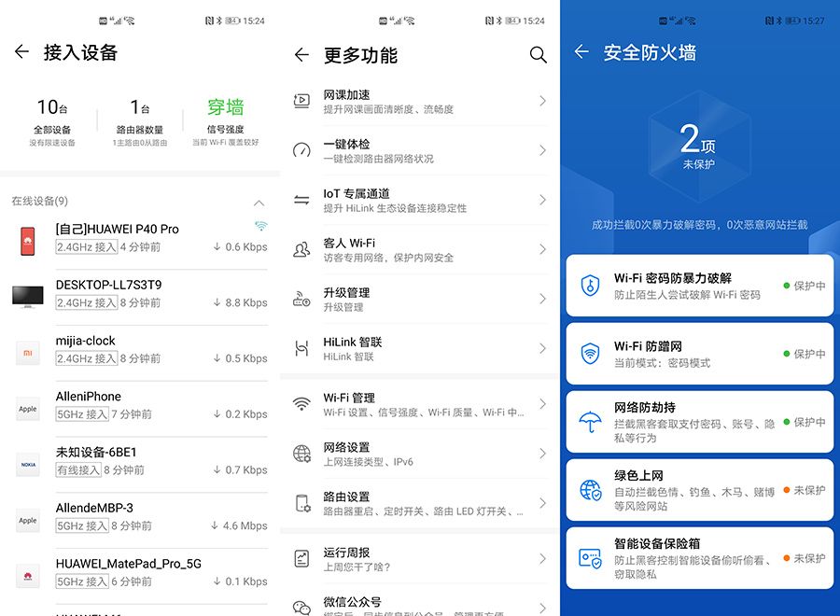Open the 路由设置 menu item
The image size is (840, 616).
coord(420,503)
